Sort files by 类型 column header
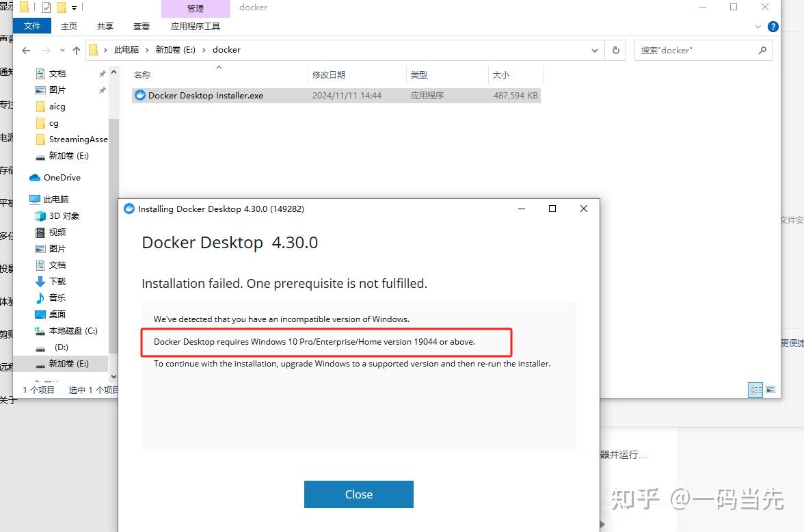 (x=419, y=75)
